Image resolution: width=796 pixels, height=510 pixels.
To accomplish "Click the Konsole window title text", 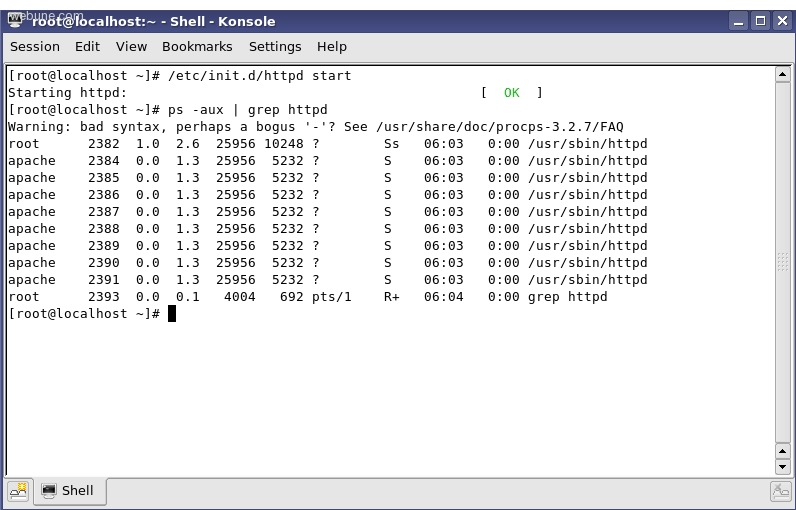I will 154,21.
